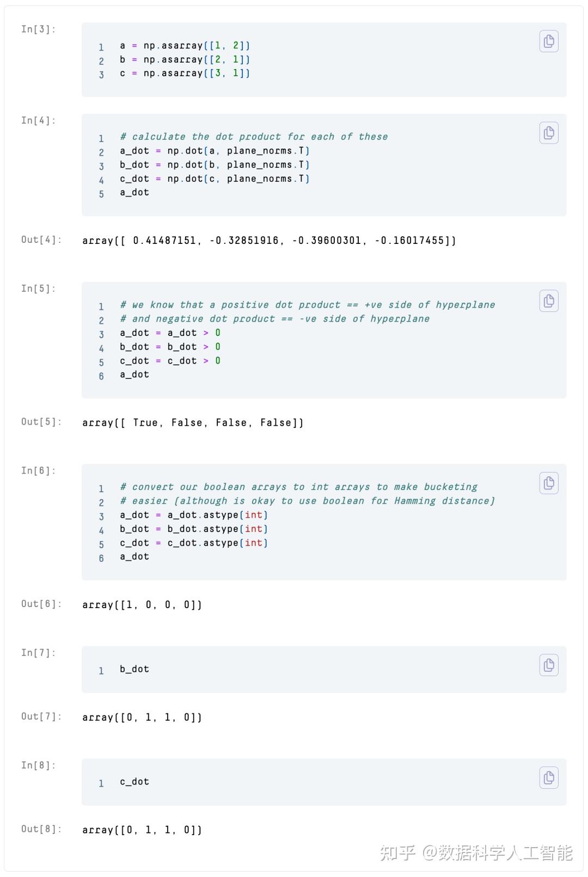Click the In[6] cell label
Viewport: 588px width, 877px height.
coord(39,470)
